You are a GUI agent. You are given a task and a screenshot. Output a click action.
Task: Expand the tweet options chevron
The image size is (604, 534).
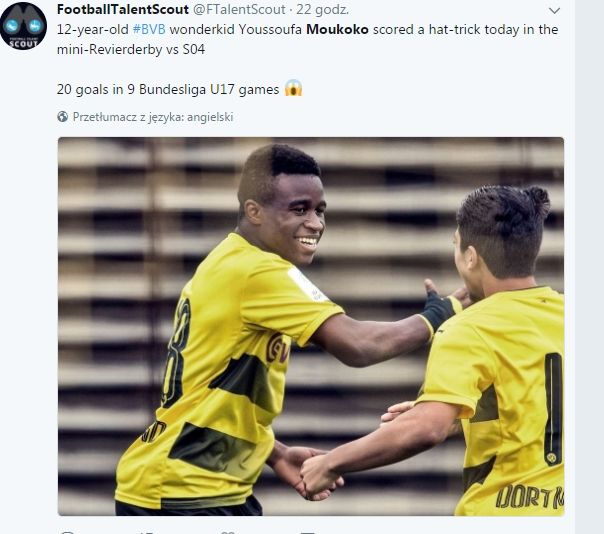coord(554,10)
